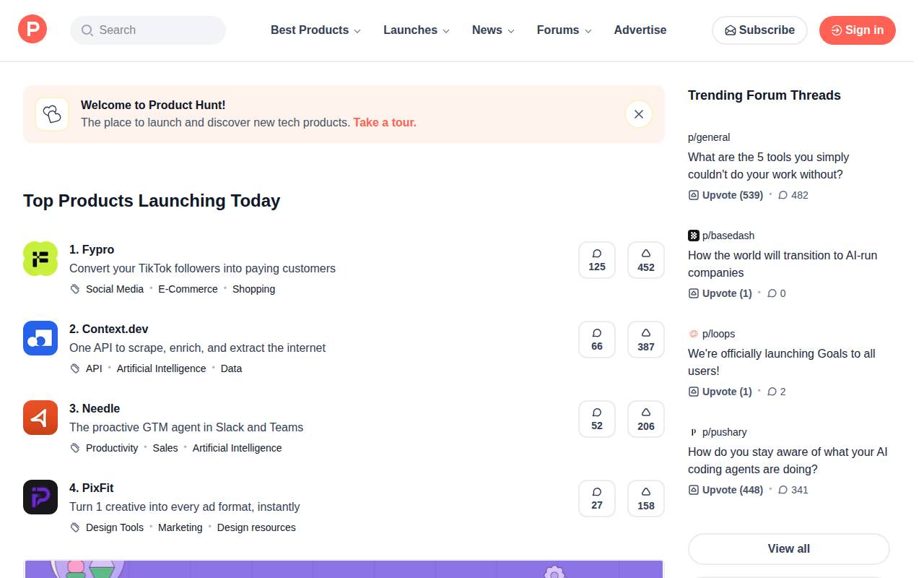Image resolution: width=924 pixels, height=578 pixels.
Task: Open the p/pushary forum link
Action: (725, 432)
